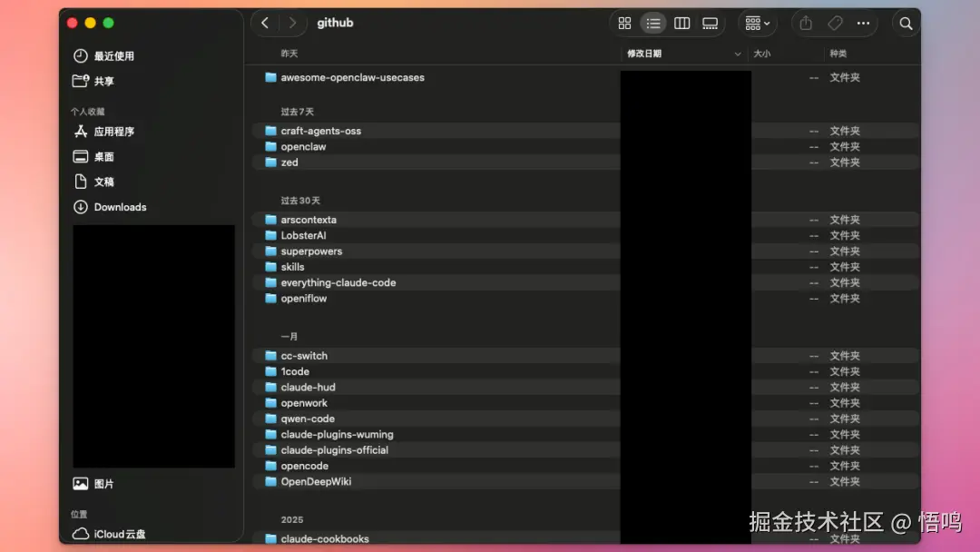Click the Share toolbar icon
Image resolution: width=980 pixels, height=552 pixels.
click(807, 24)
